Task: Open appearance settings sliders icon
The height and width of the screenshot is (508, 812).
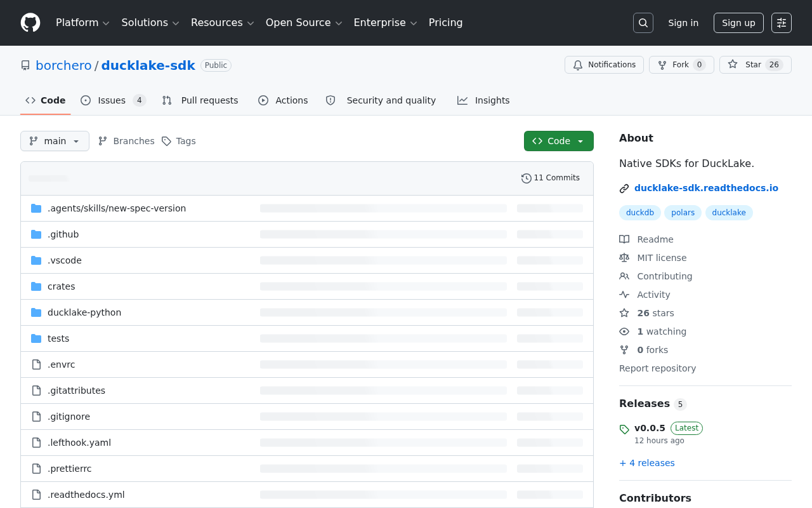Action: tap(782, 23)
